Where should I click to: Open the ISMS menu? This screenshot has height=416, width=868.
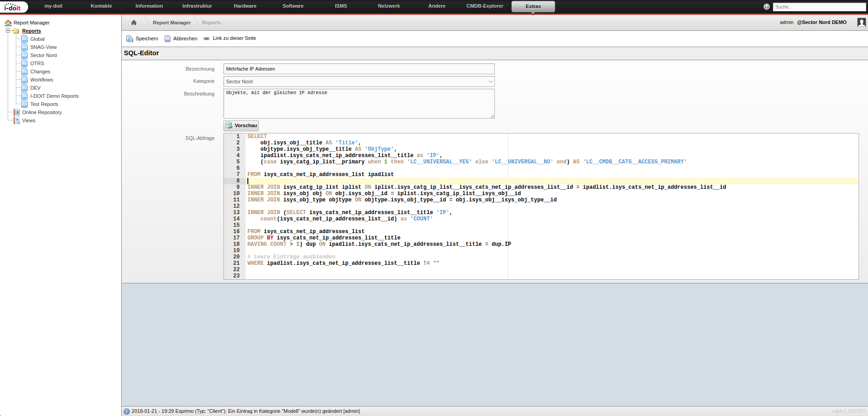[x=341, y=6]
